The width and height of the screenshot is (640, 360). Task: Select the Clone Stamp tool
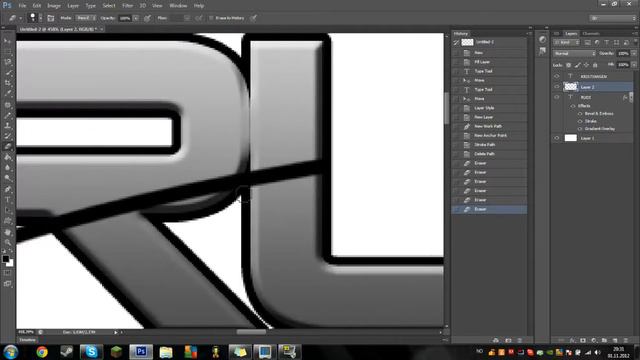(x=7, y=126)
